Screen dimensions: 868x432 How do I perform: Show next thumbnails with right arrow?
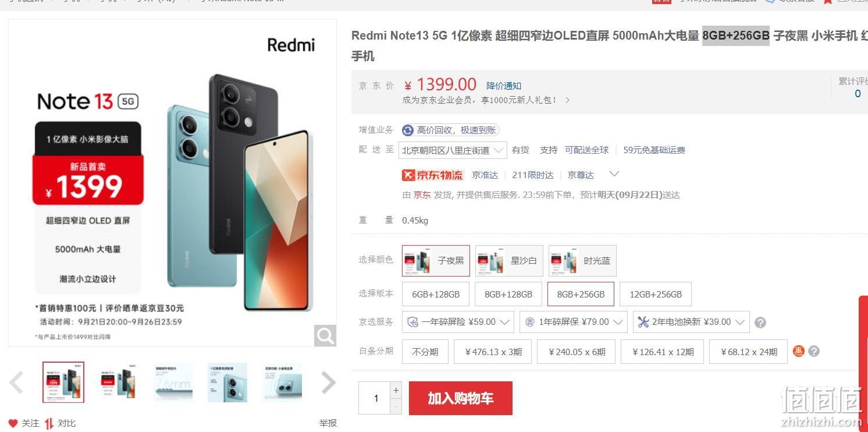click(329, 383)
